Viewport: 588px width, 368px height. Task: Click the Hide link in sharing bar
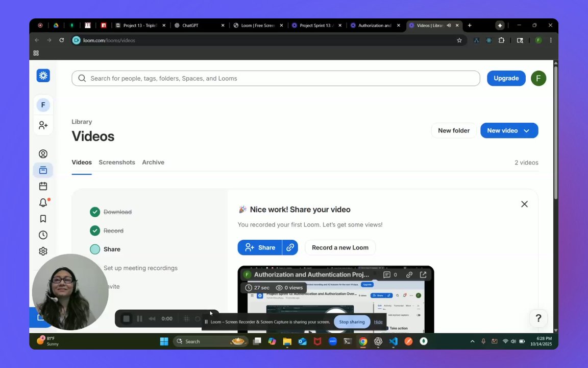(x=378, y=322)
